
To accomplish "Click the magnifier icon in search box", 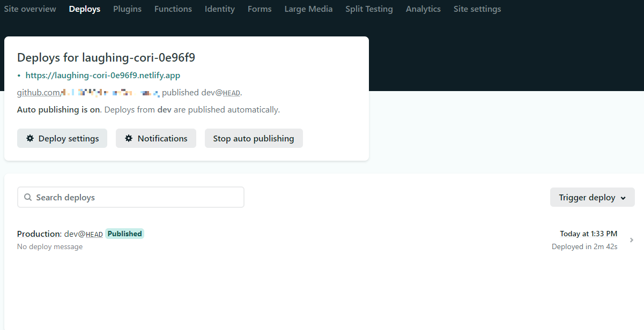I will click(x=28, y=197).
